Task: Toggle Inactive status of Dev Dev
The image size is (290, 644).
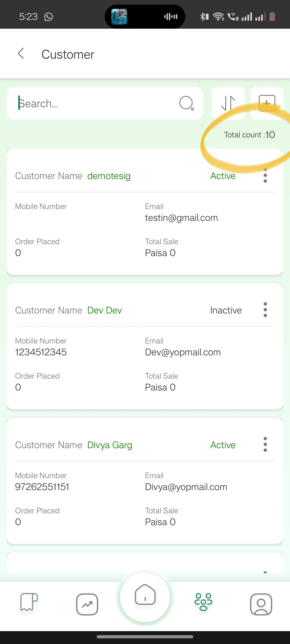Action: coord(226,310)
